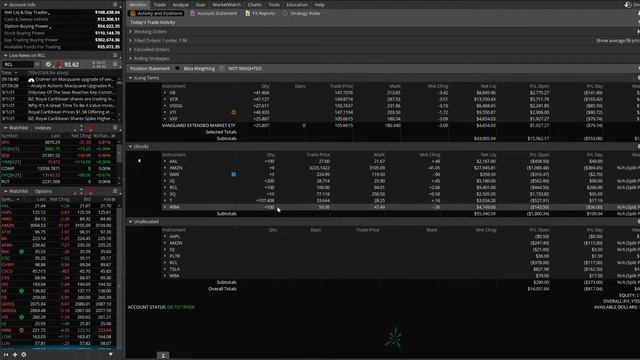
Task: Open the Strategy Roller sub-tab
Action: 302,13
